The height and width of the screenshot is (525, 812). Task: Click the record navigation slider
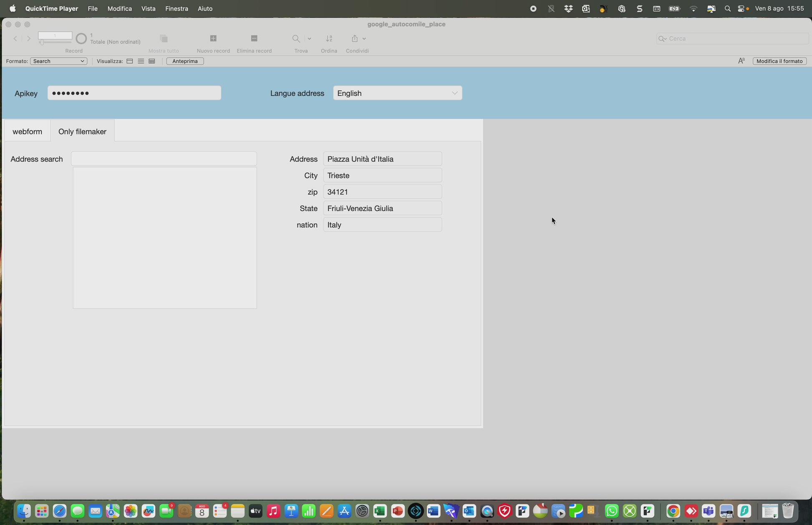(55, 42)
